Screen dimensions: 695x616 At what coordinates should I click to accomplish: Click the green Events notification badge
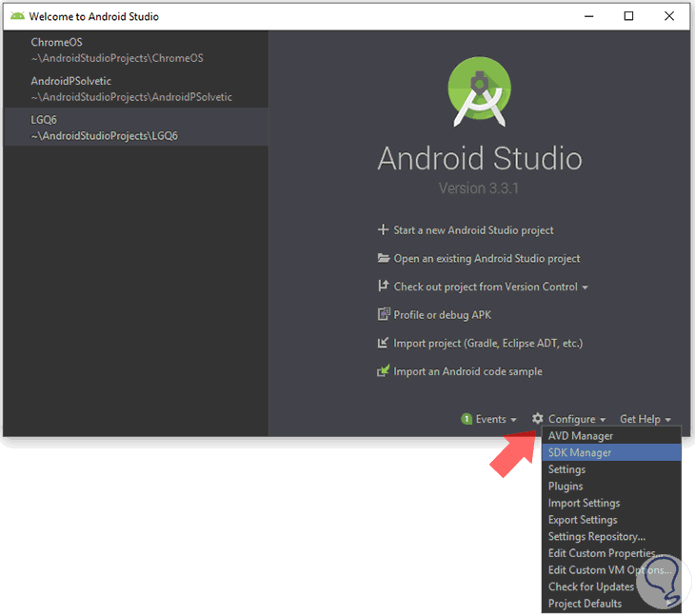(x=467, y=419)
